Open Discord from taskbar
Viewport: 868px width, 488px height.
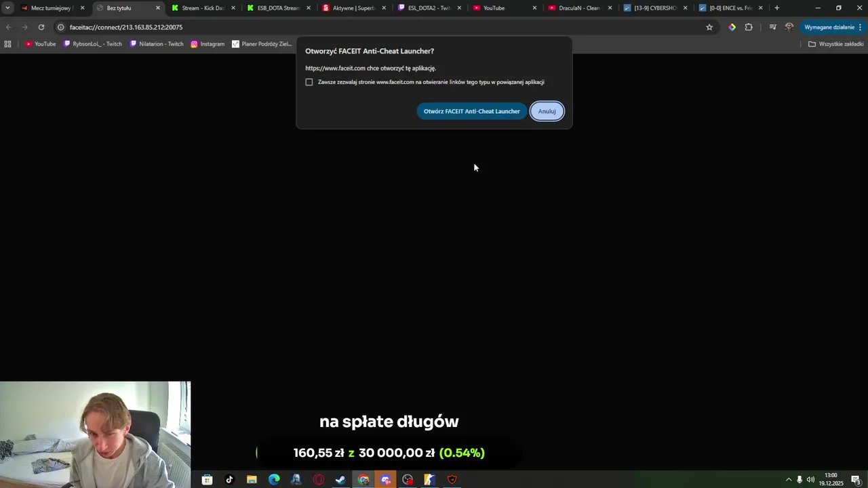point(386,480)
